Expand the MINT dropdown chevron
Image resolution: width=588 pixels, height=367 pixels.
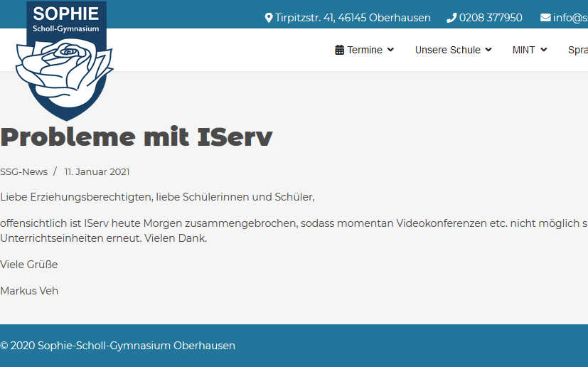click(544, 50)
